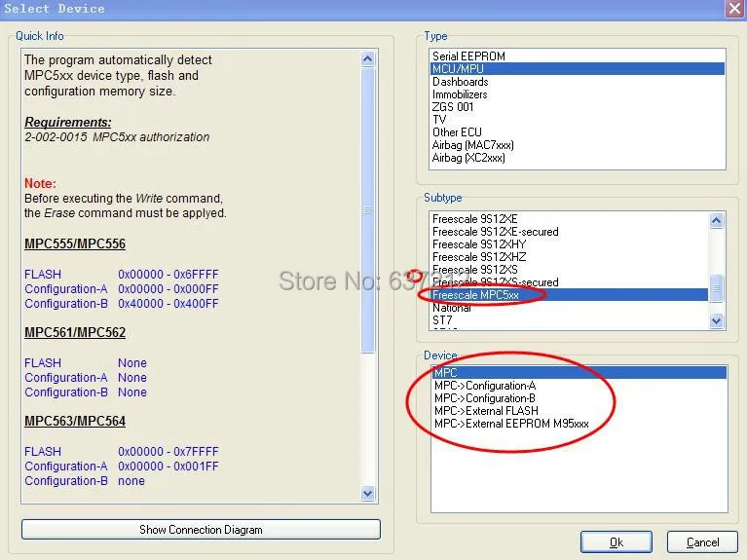
Task: Select Airbag (MAC7xxx) type
Action: pos(577,145)
